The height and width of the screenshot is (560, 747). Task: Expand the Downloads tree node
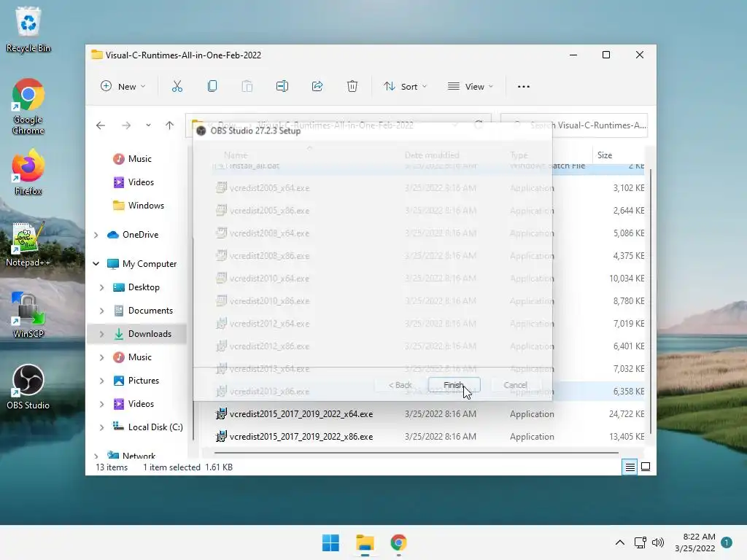(101, 334)
